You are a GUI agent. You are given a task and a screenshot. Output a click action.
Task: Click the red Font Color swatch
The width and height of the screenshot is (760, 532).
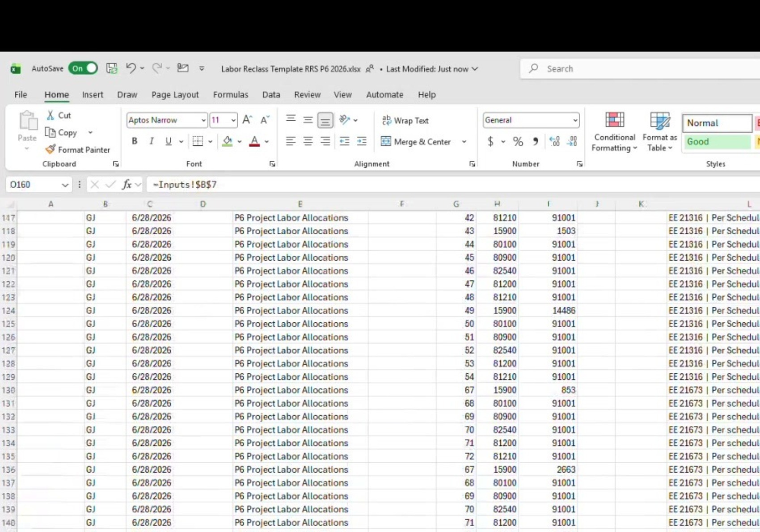pos(254,141)
